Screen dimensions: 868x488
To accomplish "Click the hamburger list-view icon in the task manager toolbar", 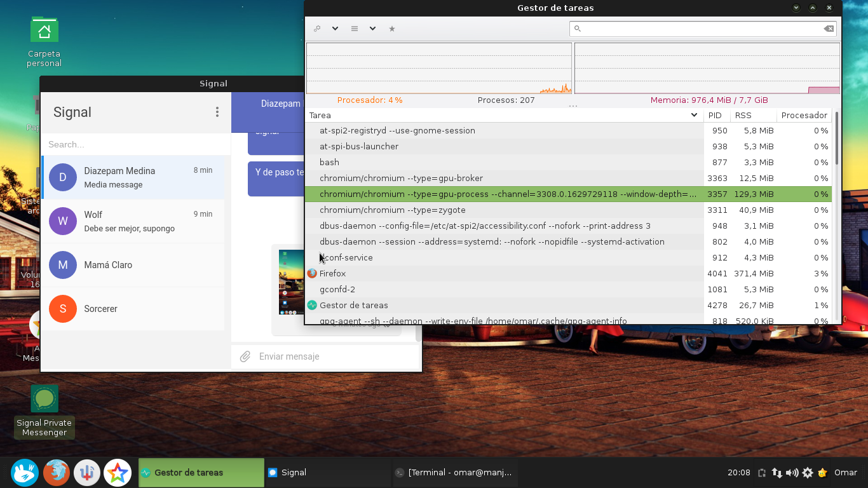I will point(355,29).
